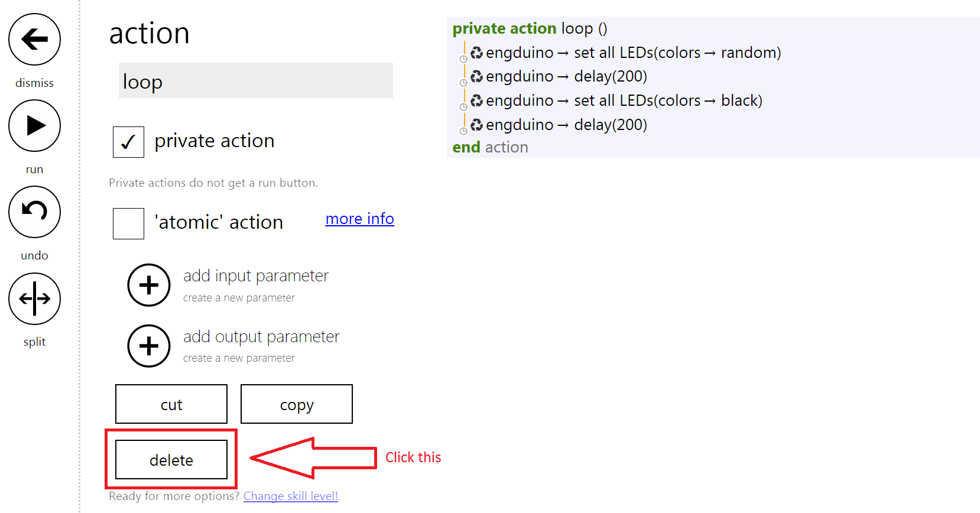Click recycle icon on set all LEDs random line

pos(476,53)
